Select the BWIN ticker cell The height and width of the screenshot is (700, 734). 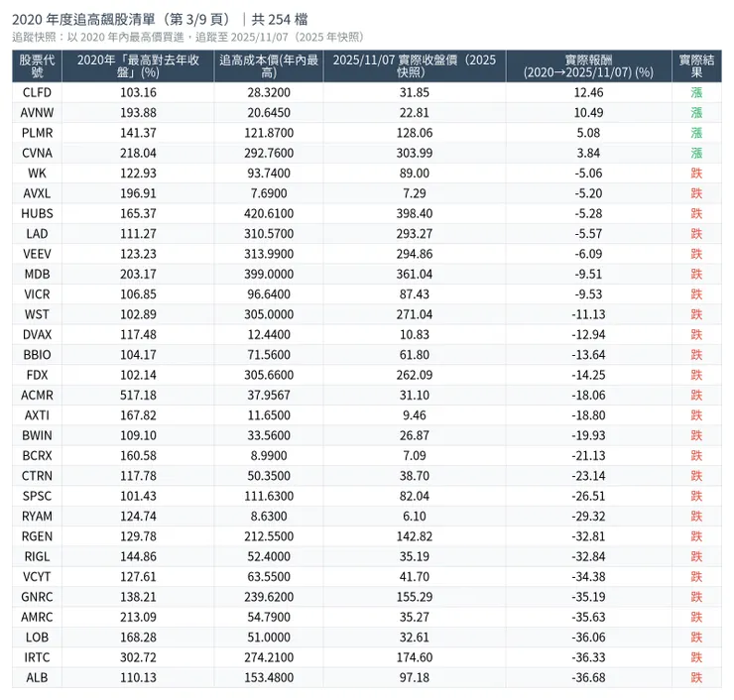pos(37,435)
